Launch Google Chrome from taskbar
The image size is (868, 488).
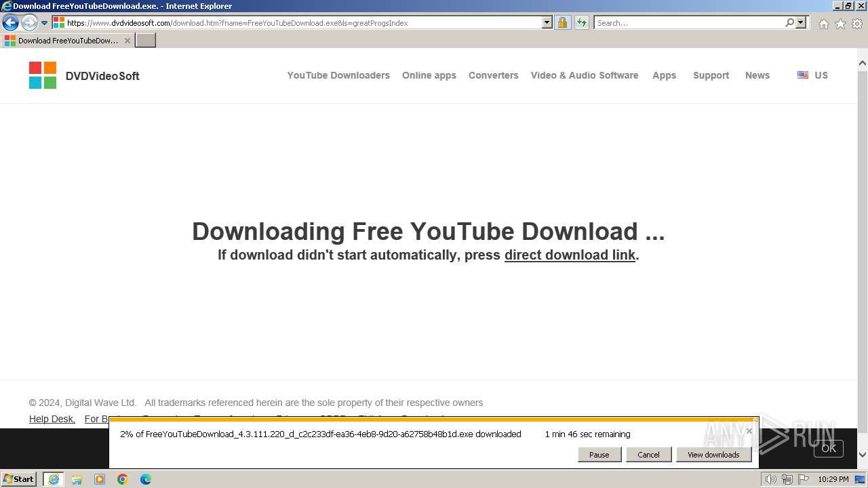point(123,479)
